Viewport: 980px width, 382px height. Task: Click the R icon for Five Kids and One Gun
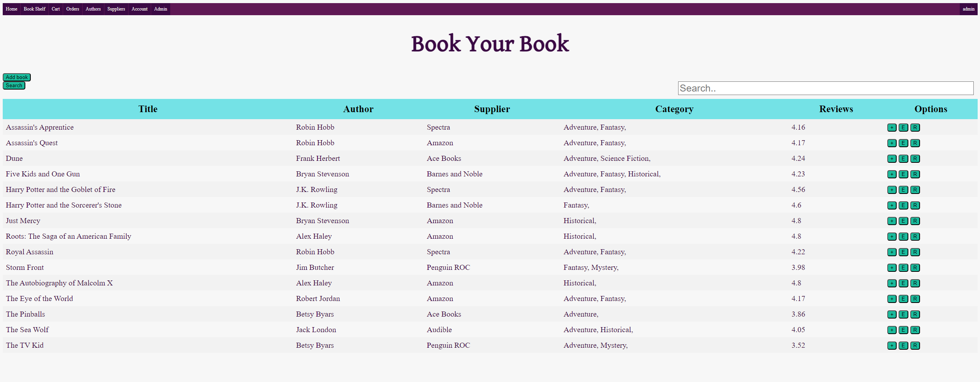pyautogui.click(x=915, y=174)
